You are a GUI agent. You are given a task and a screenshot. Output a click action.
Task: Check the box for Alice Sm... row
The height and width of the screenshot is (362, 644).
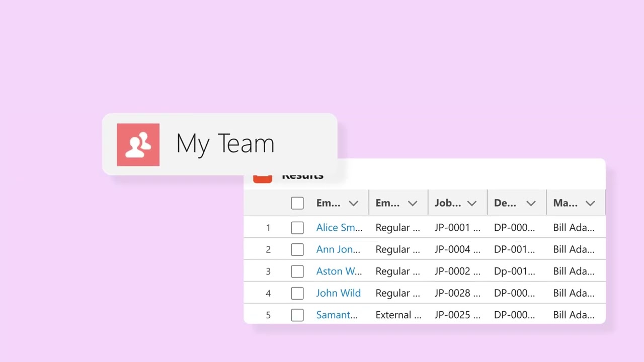[297, 228]
